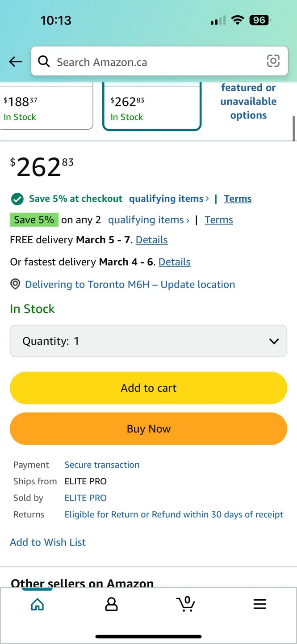
Task: Select the $188.37 In Stock option
Action: click(x=45, y=107)
